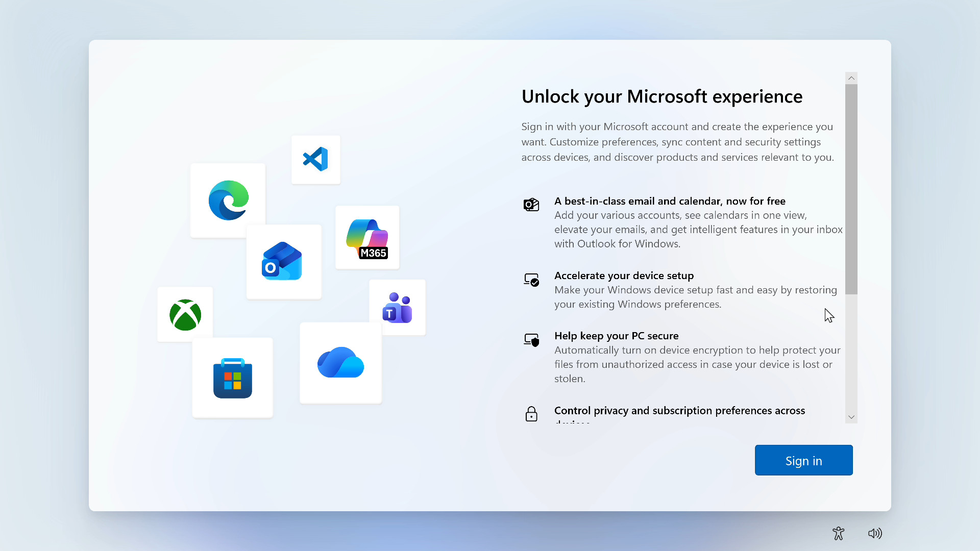Click the Xbox icon tile

coord(185,314)
